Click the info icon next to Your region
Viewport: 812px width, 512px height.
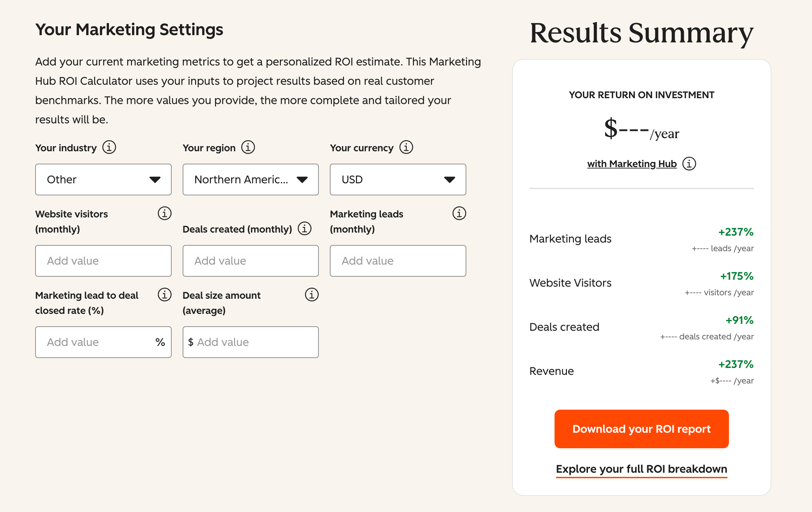tap(248, 147)
